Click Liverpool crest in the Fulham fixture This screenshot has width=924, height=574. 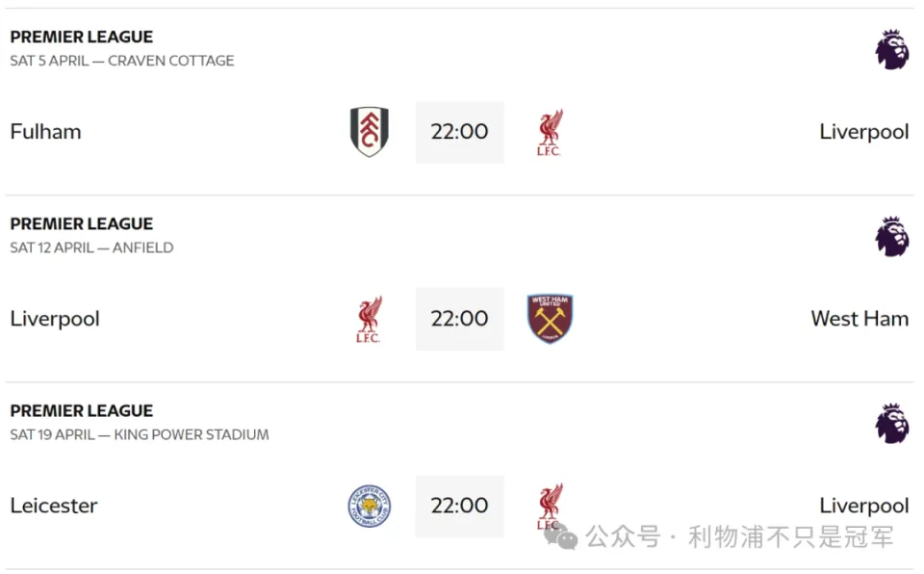point(550,132)
